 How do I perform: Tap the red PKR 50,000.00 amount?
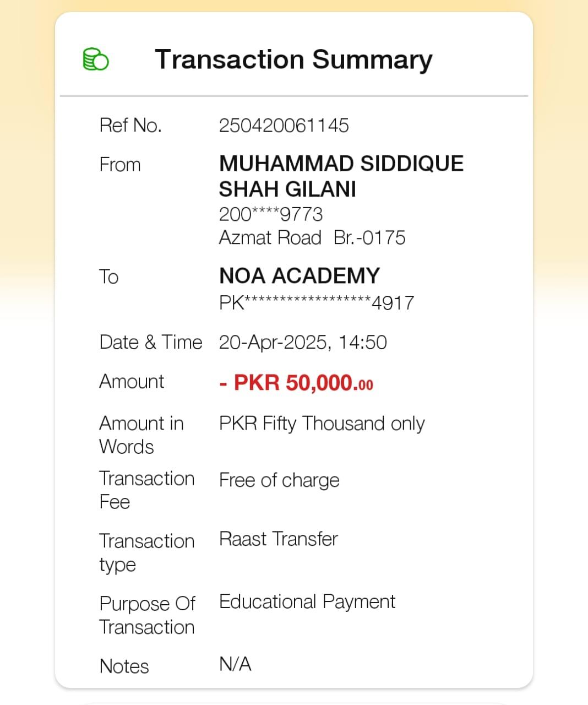pos(296,383)
